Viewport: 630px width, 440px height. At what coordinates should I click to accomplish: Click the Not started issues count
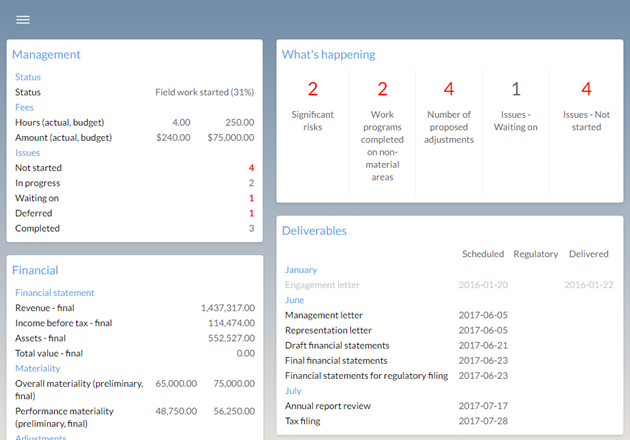click(250, 168)
